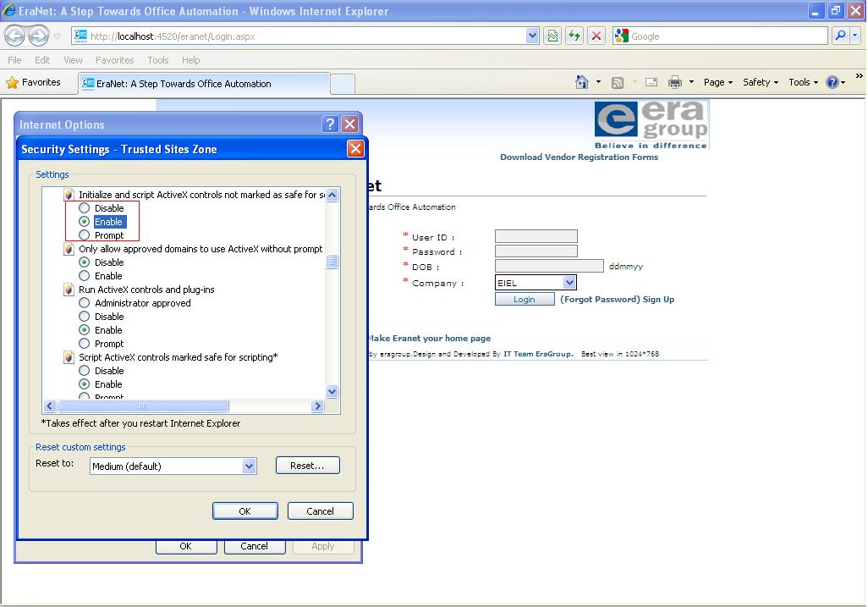Select Prompt for Run ActiveX controls
This screenshot has height=607, width=868.
[84, 344]
